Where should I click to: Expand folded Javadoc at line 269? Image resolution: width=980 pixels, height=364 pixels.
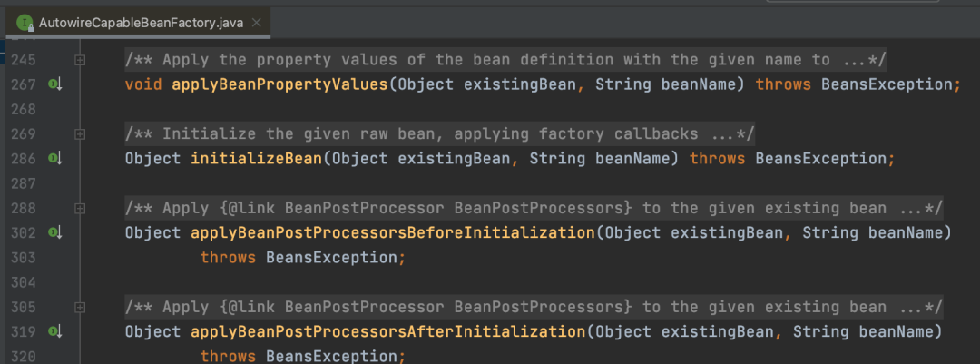pyautogui.click(x=79, y=133)
